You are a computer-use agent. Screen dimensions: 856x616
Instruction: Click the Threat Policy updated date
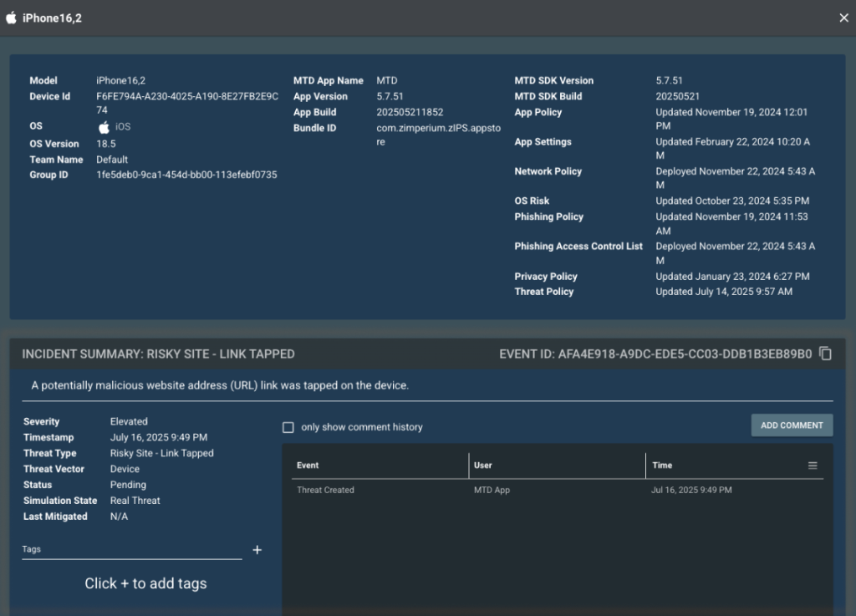click(x=724, y=292)
